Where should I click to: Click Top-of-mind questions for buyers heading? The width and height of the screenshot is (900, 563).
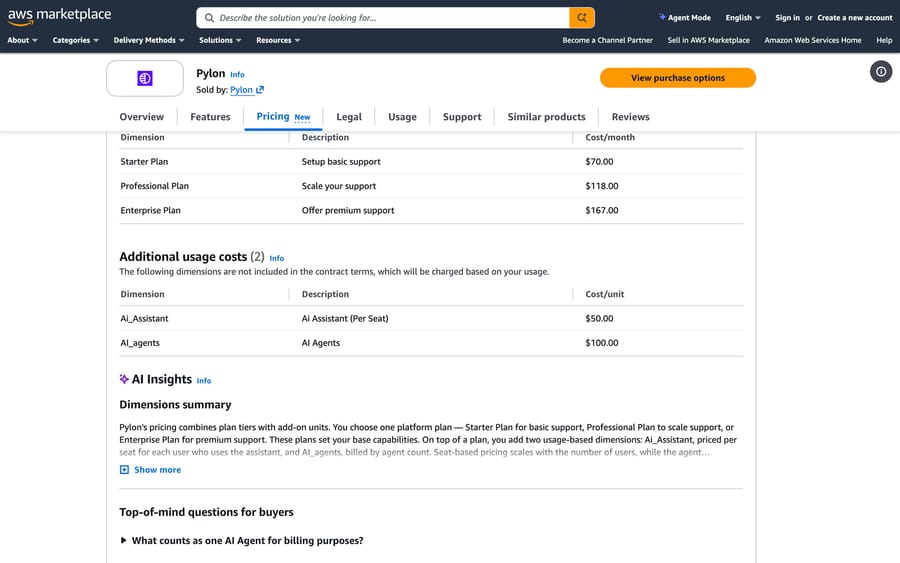click(206, 512)
